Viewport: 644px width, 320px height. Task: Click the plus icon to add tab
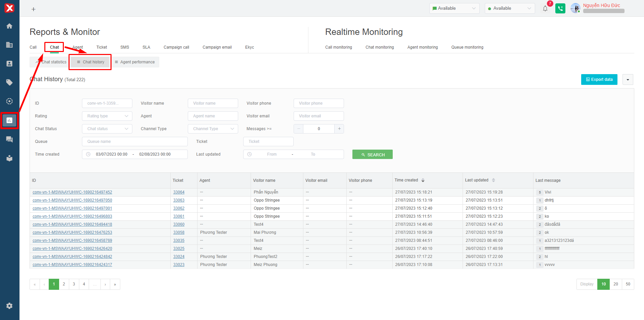click(x=34, y=9)
